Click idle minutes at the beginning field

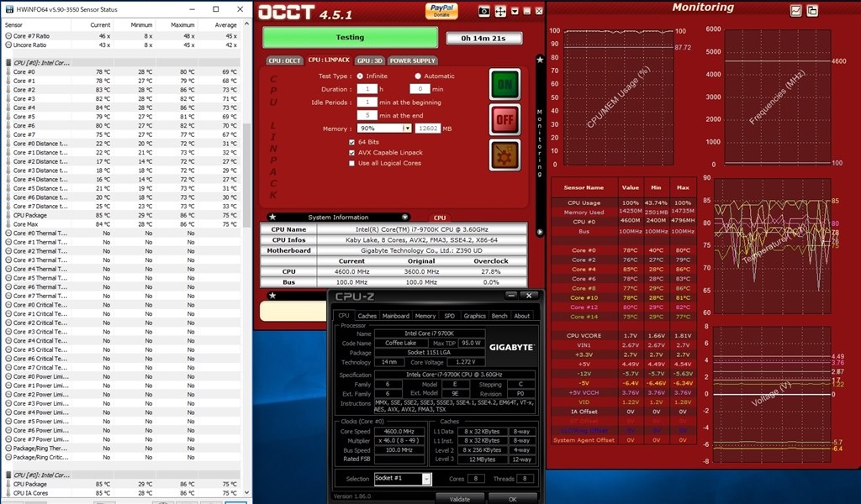367,102
